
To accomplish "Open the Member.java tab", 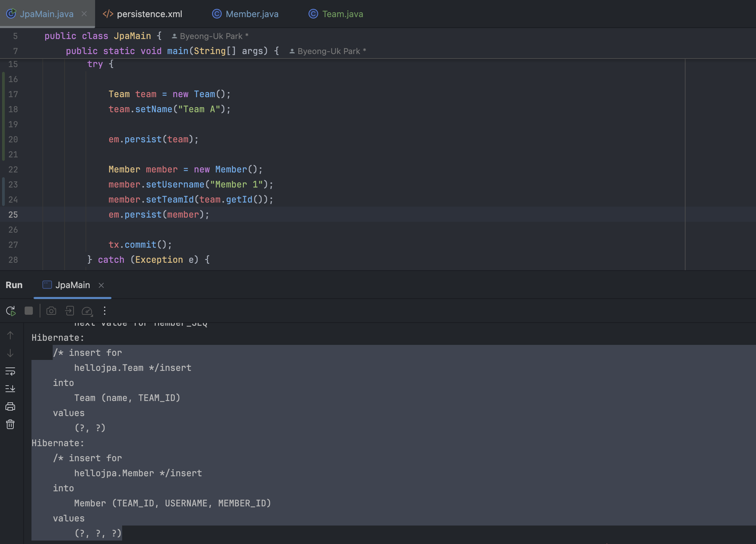I will [x=252, y=14].
